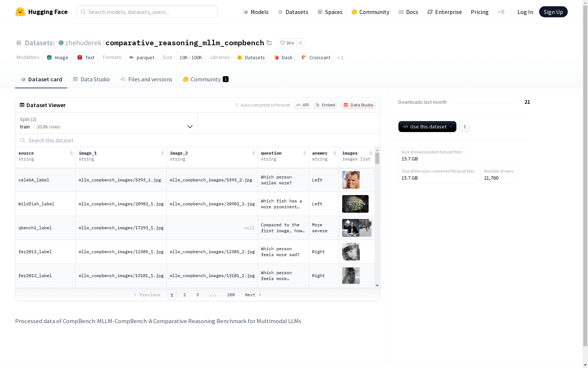Open Datasets in the top navigation

coord(293,12)
